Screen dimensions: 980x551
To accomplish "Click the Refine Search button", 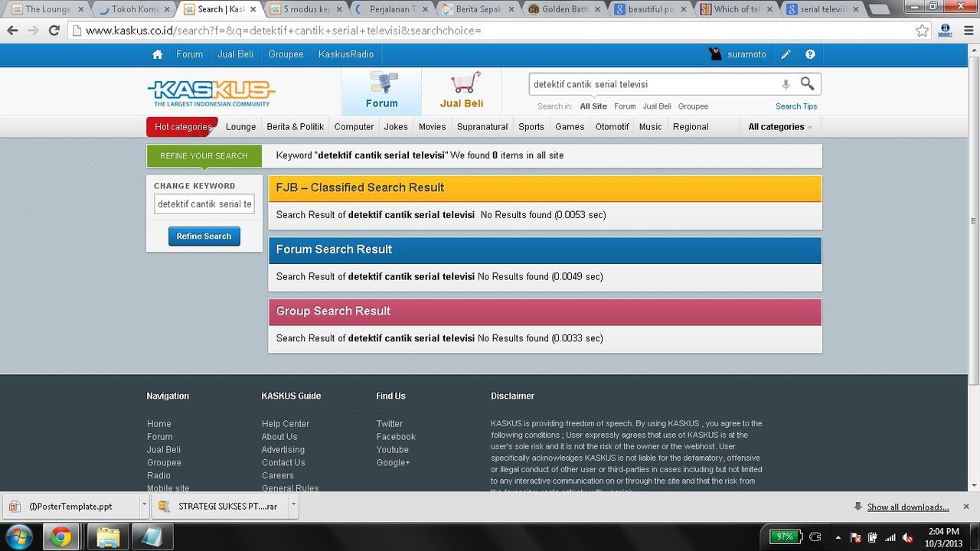I will click(204, 236).
